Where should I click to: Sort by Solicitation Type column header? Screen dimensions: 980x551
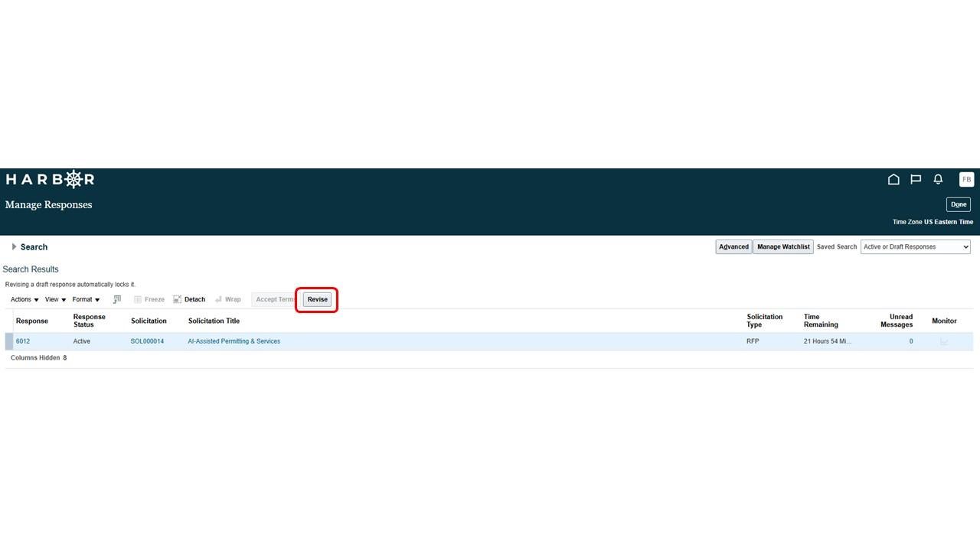[765, 321]
